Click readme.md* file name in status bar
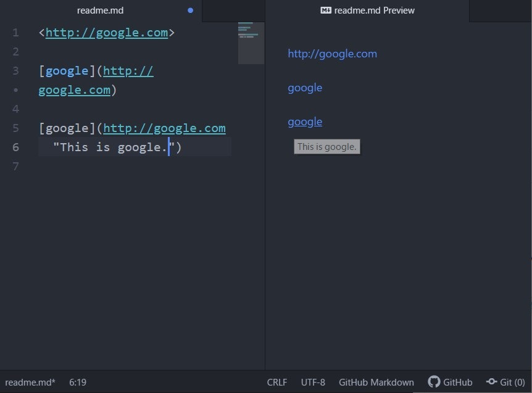 30,383
